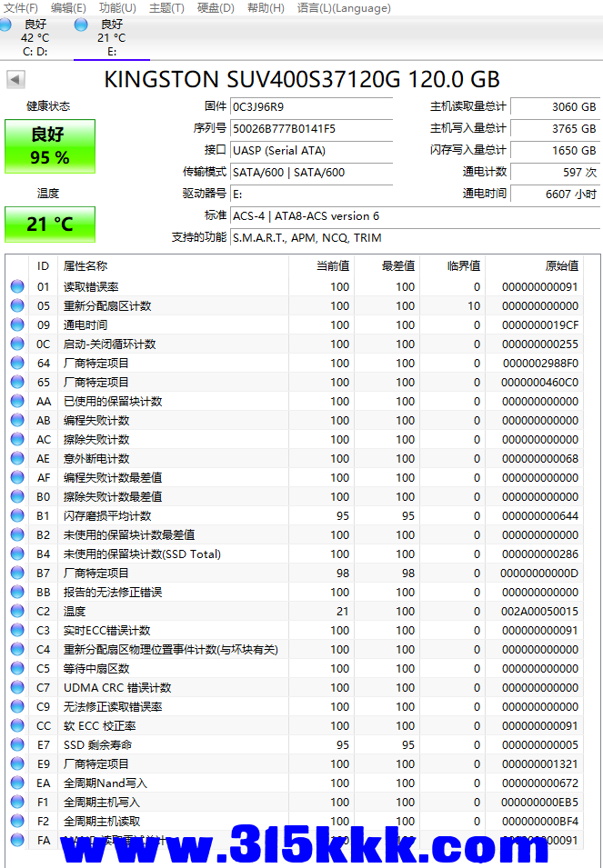The width and height of the screenshot is (603, 868).
Task: Click threshold value 10 in row 05
Action: pyautogui.click(x=474, y=305)
